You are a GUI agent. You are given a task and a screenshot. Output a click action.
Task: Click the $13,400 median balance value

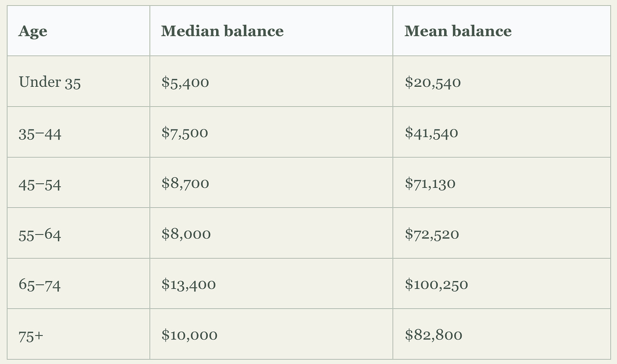189,284
